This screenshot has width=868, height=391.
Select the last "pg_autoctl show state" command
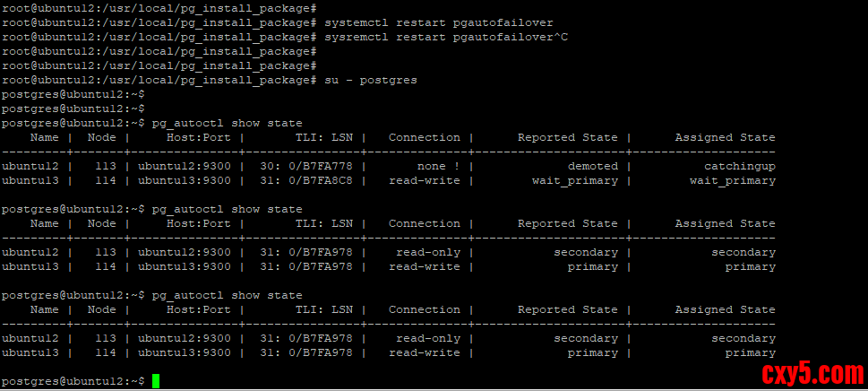click(x=228, y=295)
